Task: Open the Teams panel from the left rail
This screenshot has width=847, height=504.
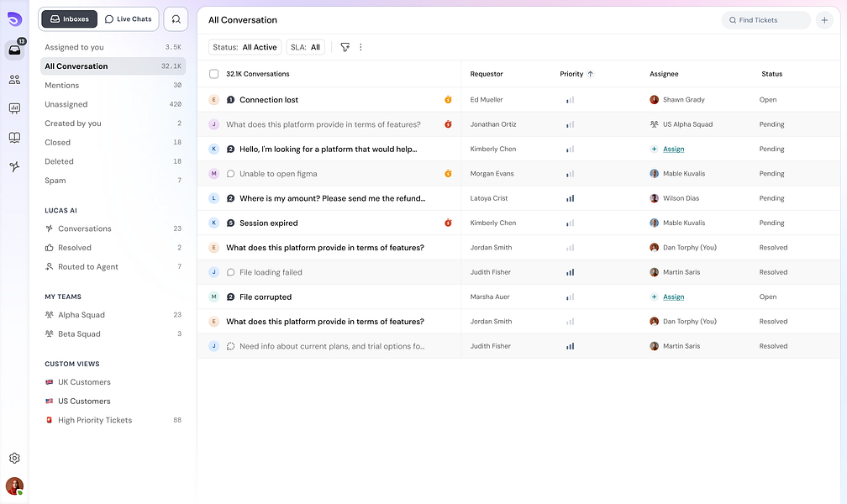Action: tap(13, 79)
